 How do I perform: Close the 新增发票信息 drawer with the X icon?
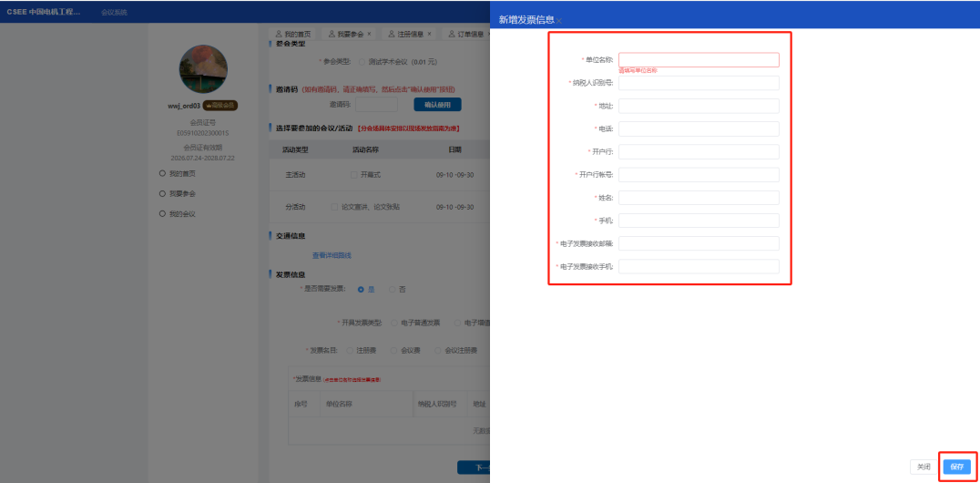(560, 19)
